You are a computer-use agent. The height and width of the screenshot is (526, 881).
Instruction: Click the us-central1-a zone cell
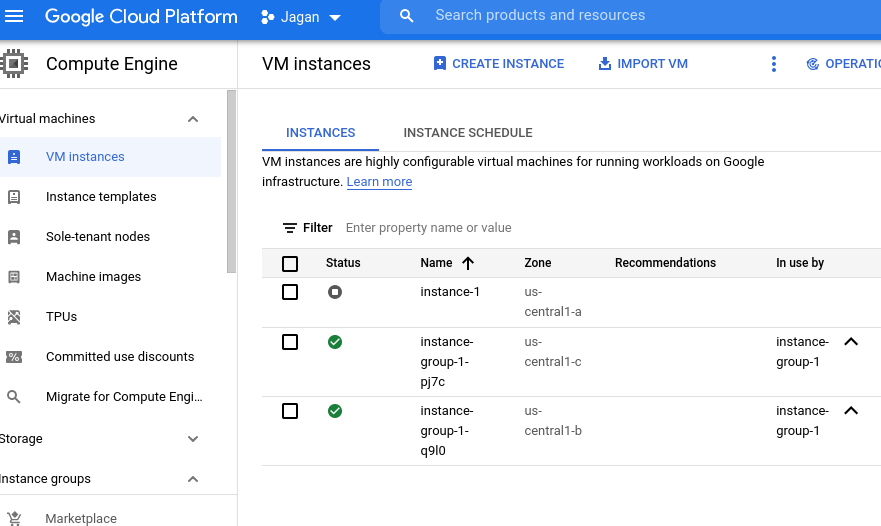[553, 302]
